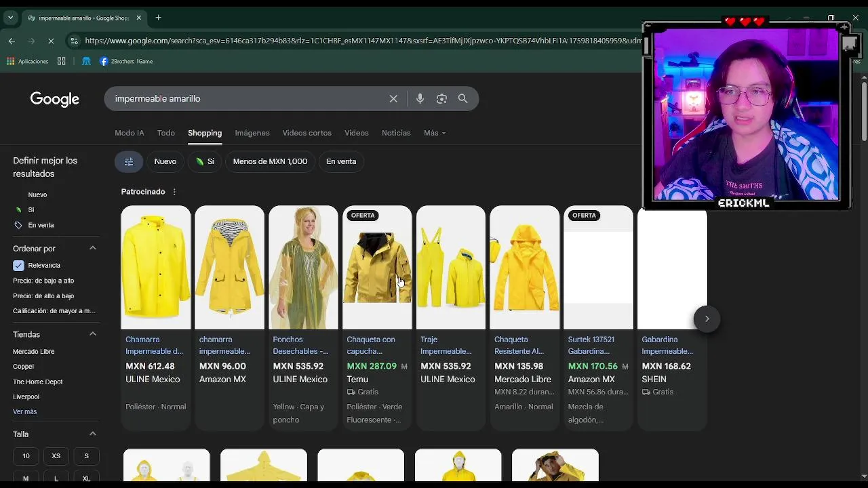The image size is (868, 488).
Task: Filter by Nuevo in the sidebar
Action: tap(37, 195)
